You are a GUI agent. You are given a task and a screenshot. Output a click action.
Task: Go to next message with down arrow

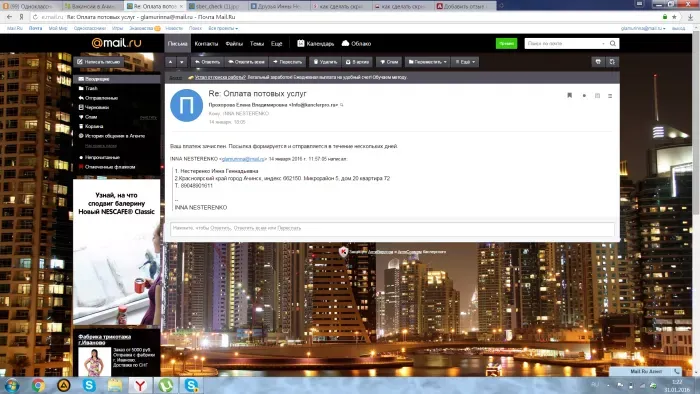[x=181, y=62]
